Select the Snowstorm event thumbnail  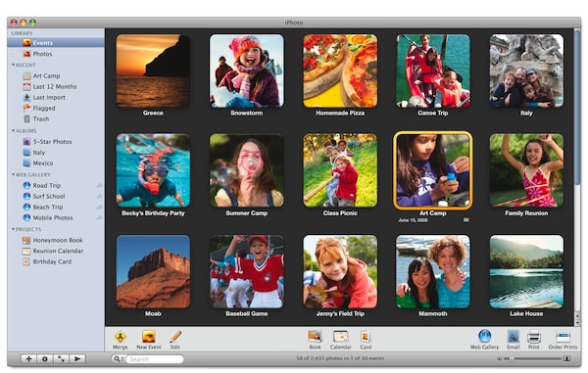click(x=246, y=71)
